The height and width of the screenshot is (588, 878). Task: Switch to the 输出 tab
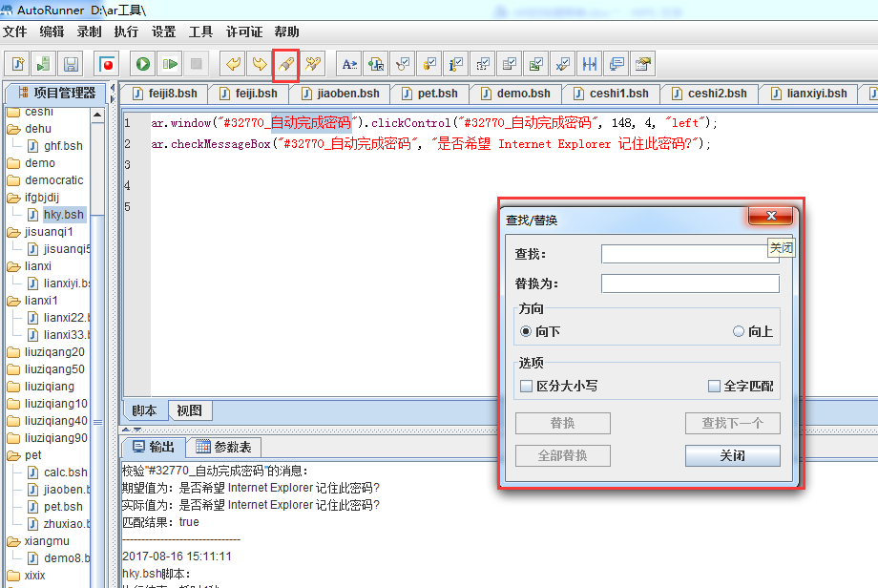point(153,447)
